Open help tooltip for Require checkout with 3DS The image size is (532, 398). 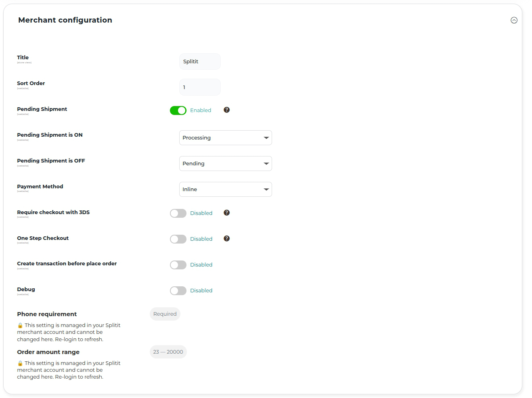pos(227,213)
